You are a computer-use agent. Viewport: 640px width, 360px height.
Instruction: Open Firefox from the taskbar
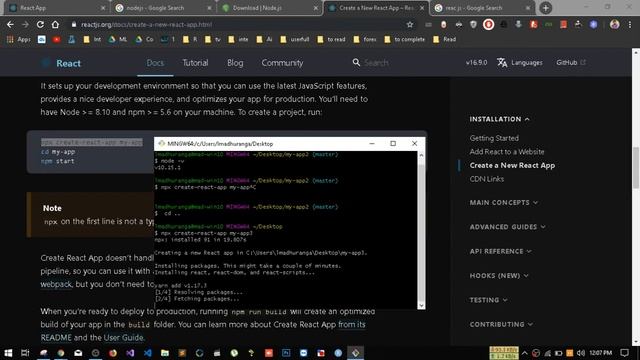click(113, 353)
